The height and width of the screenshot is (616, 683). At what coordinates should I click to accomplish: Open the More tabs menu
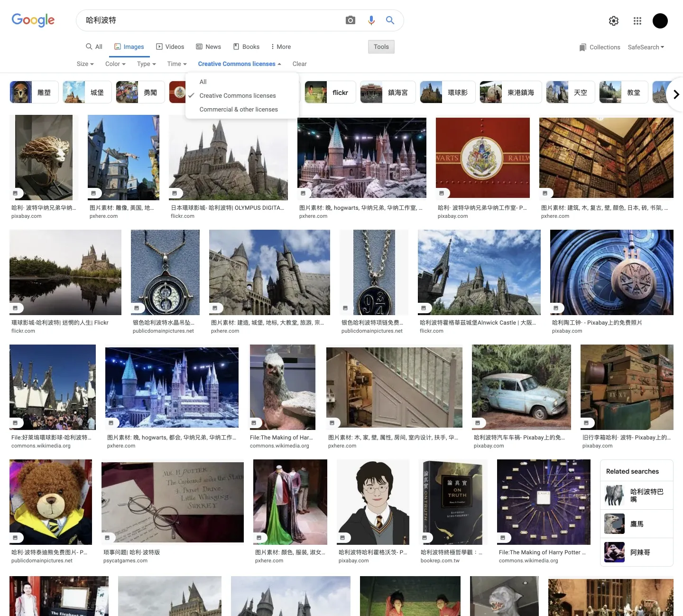point(281,47)
